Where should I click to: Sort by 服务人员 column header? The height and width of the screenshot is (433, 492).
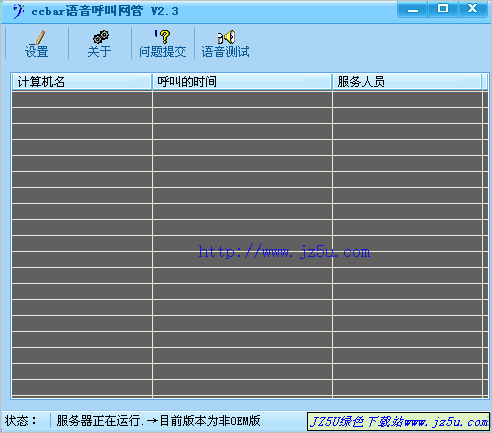click(407, 82)
